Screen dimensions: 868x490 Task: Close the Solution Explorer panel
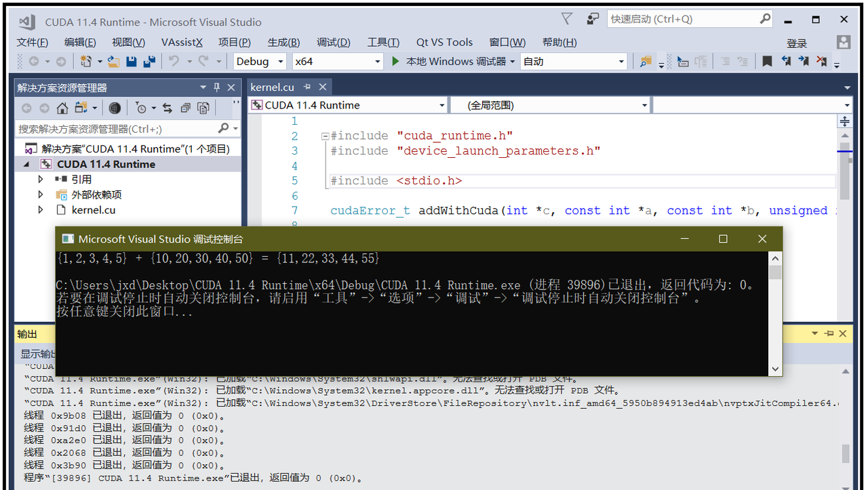[x=231, y=87]
